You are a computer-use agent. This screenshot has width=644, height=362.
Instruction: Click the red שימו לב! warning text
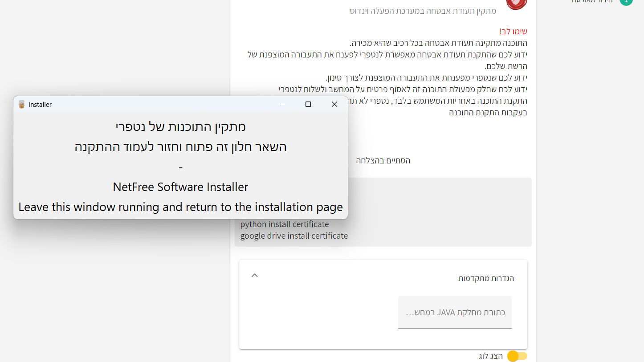[x=514, y=32]
